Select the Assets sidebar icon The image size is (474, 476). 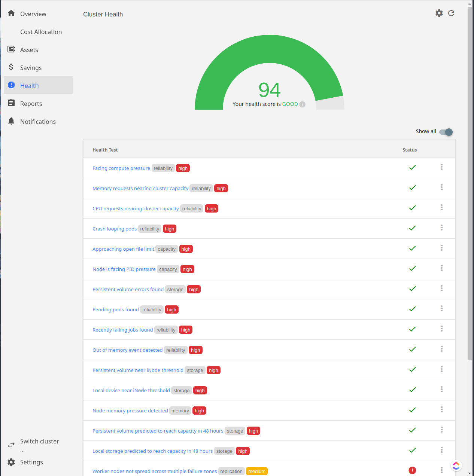(11, 49)
